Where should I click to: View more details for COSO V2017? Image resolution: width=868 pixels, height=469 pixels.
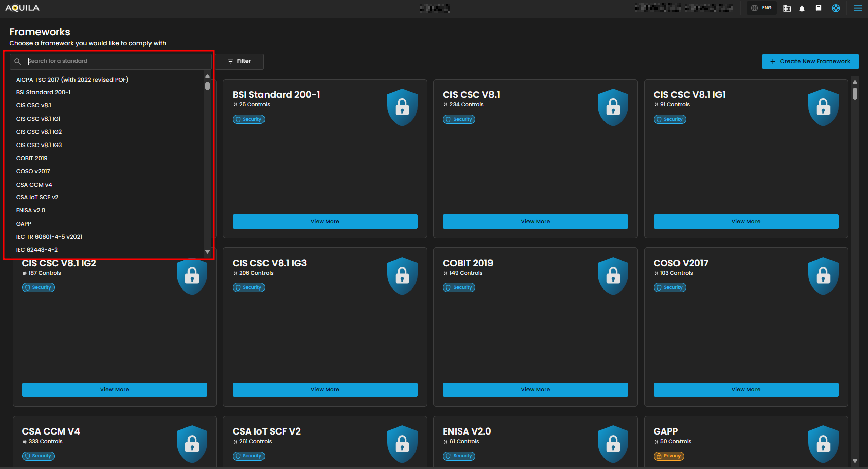pos(745,390)
